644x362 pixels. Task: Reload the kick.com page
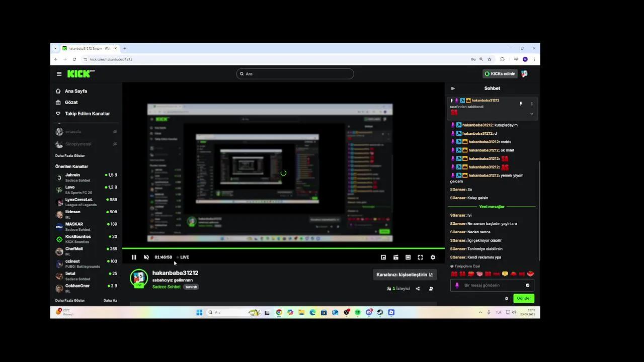74,59
